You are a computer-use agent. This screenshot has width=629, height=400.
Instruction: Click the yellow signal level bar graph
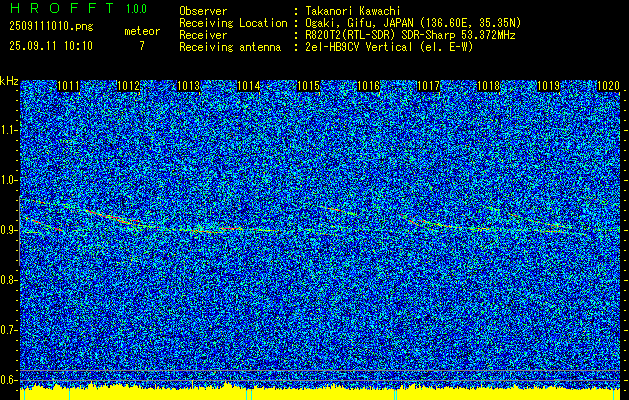(320, 392)
